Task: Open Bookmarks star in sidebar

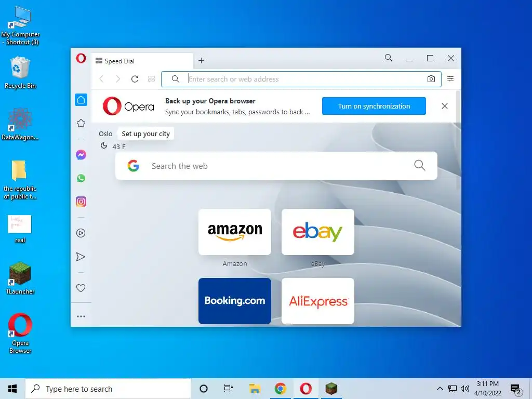Action: tap(81, 123)
